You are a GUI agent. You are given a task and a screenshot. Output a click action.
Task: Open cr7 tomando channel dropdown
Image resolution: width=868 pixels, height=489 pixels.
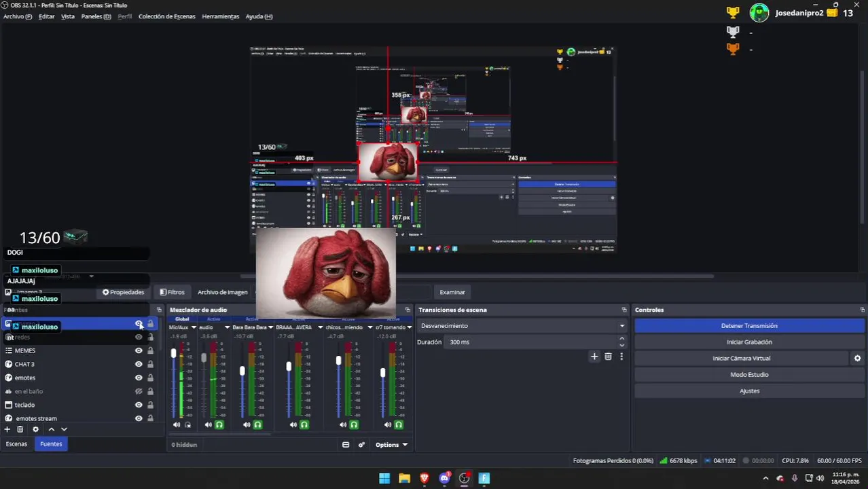[410, 327]
